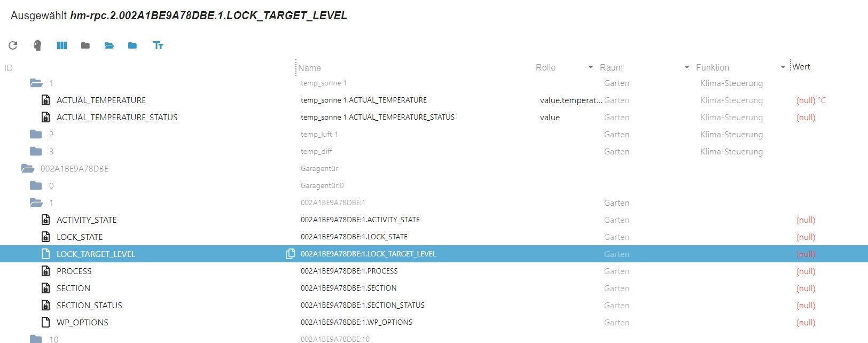
Task: Click Klima-Steuerung function of temp_diff row
Action: coord(731,151)
